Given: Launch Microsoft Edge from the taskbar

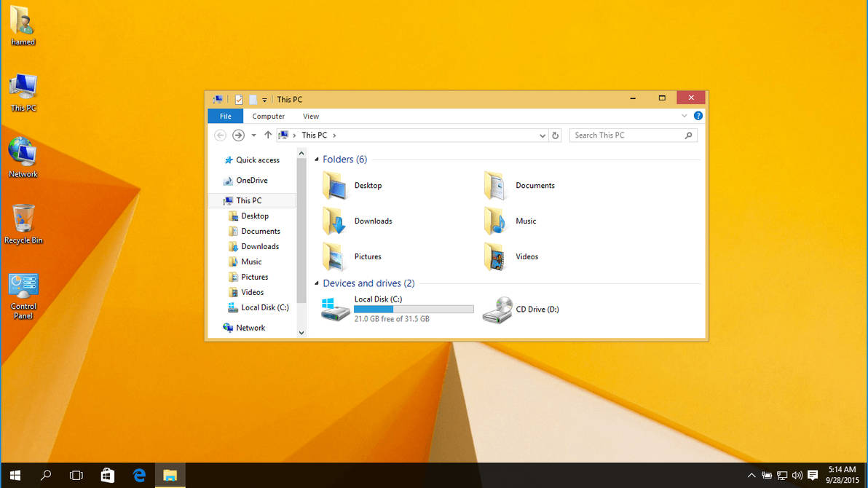Looking at the screenshot, I should click(138, 475).
